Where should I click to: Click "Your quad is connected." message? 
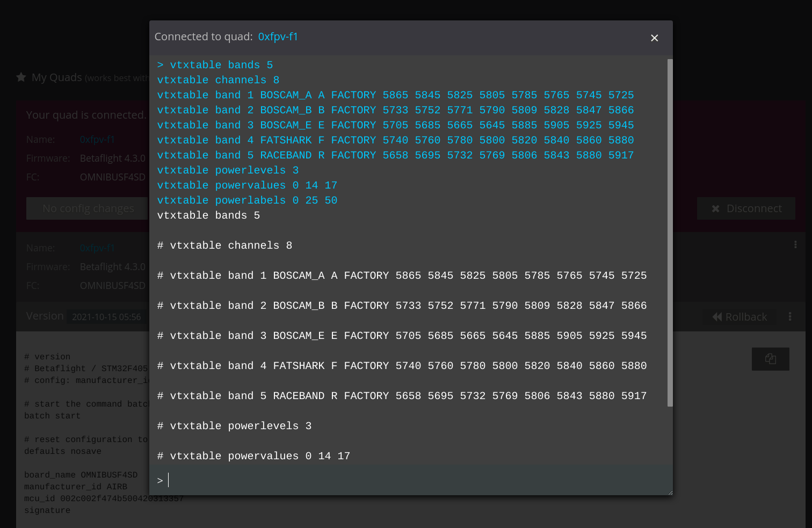[86, 115]
